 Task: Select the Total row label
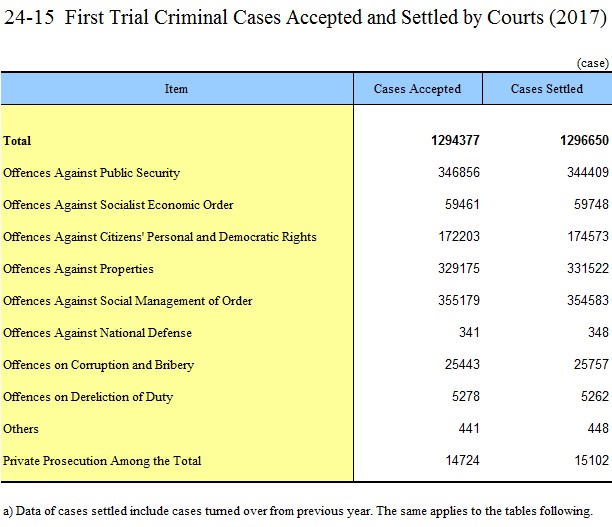click(x=17, y=141)
